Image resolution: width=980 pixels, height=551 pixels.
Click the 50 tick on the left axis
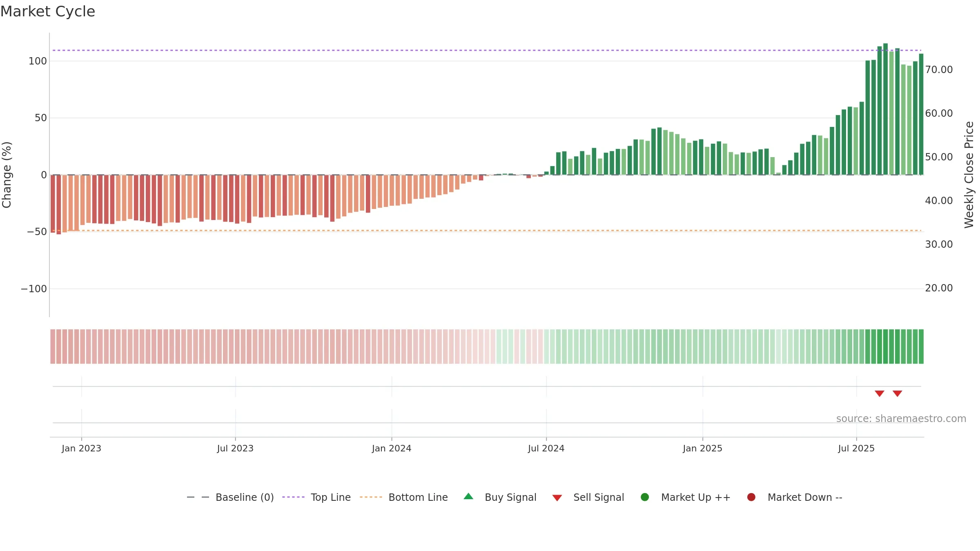point(41,118)
